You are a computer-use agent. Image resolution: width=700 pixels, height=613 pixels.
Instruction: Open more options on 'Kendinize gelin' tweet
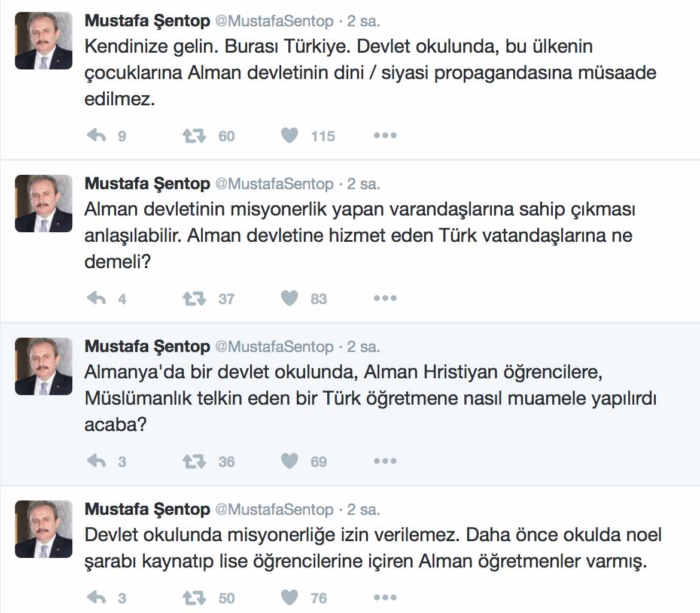point(385,136)
